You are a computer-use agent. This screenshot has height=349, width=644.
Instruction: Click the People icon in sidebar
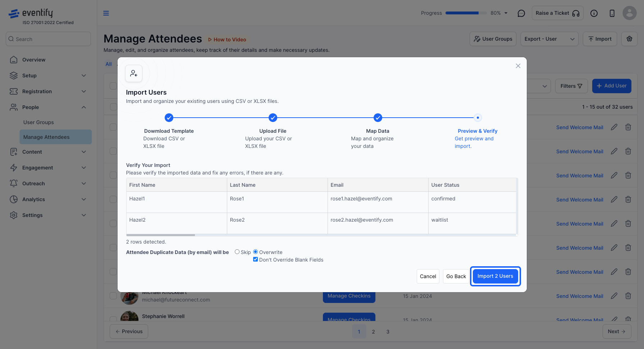tap(14, 107)
